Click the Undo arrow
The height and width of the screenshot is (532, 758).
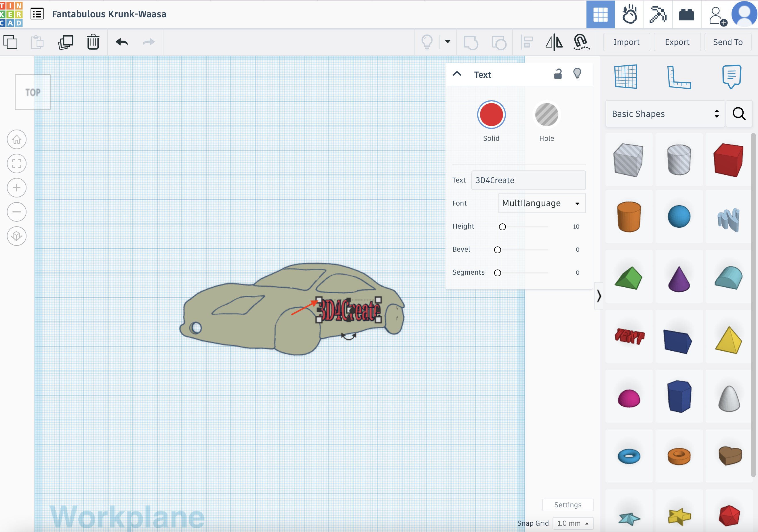122,42
